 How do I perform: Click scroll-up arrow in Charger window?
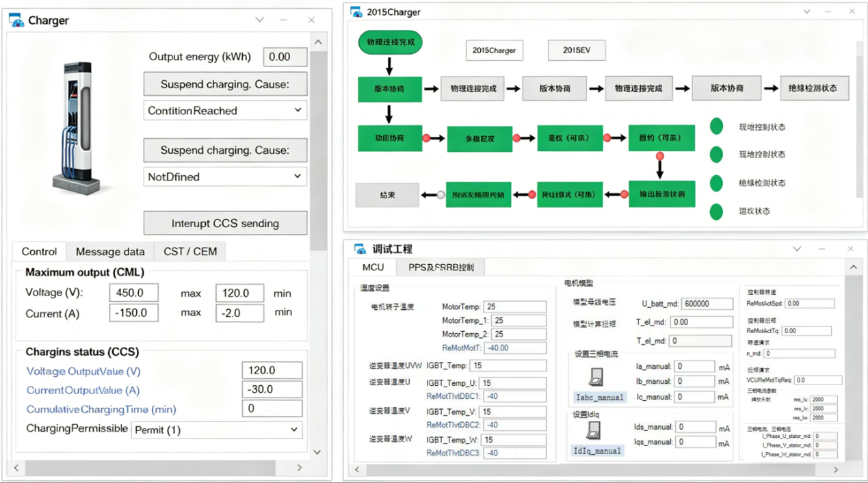click(x=318, y=42)
